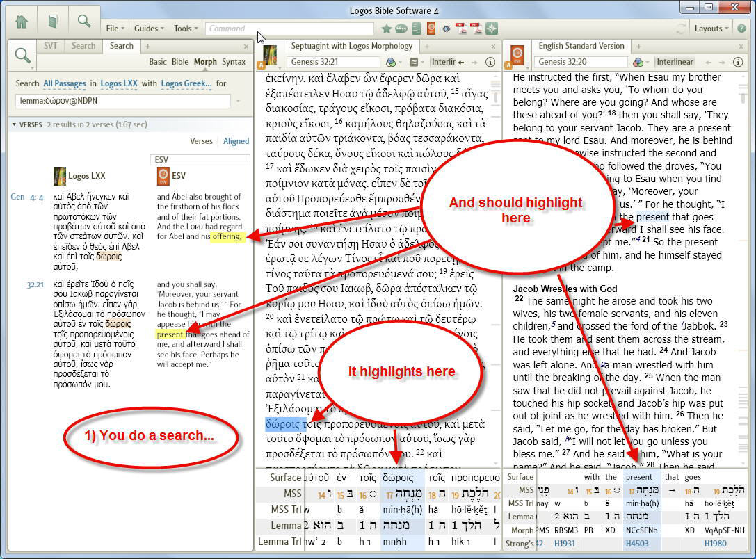This screenshot has width=756, height=559.
Task: Open the Tools menu
Action: point(186,29)
